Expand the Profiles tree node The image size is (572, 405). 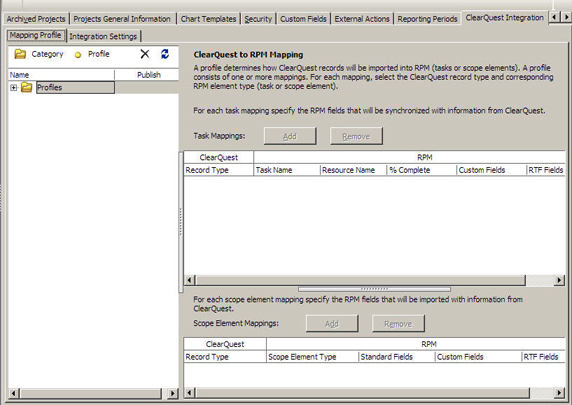click(13, 88)
